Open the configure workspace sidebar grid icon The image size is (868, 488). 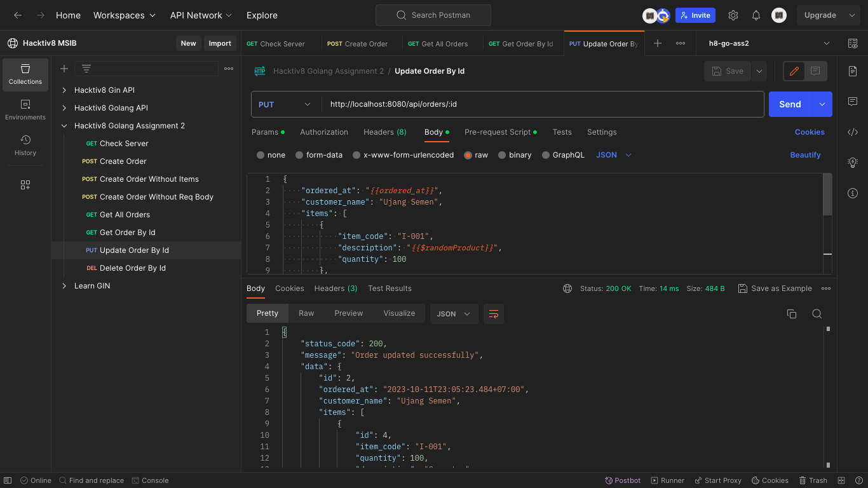point(25,185)
